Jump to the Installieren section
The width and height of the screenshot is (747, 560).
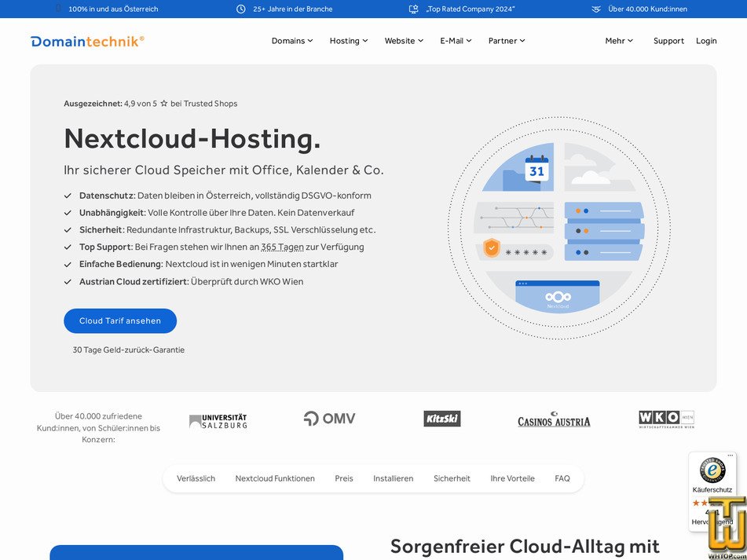point(393,478)
